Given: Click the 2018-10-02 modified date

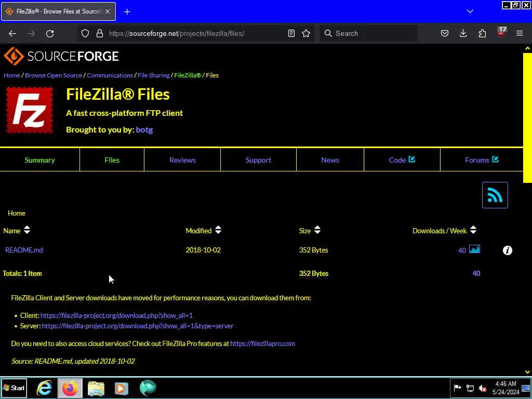Looking at the screenshot, I should (203, 250).
